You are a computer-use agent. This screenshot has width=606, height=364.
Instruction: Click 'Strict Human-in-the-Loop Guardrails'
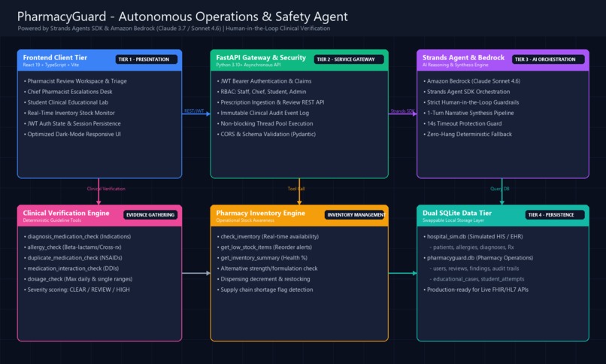pyautogui.click(x=471, y=102)
